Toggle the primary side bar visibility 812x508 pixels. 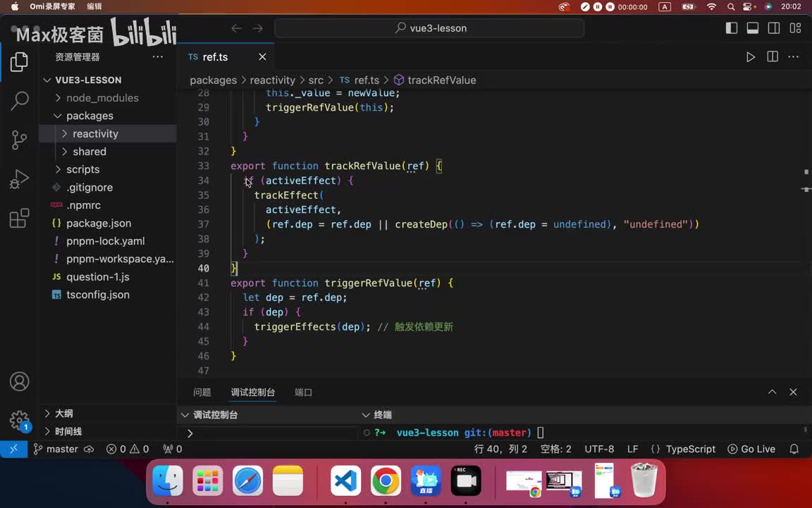731,28
